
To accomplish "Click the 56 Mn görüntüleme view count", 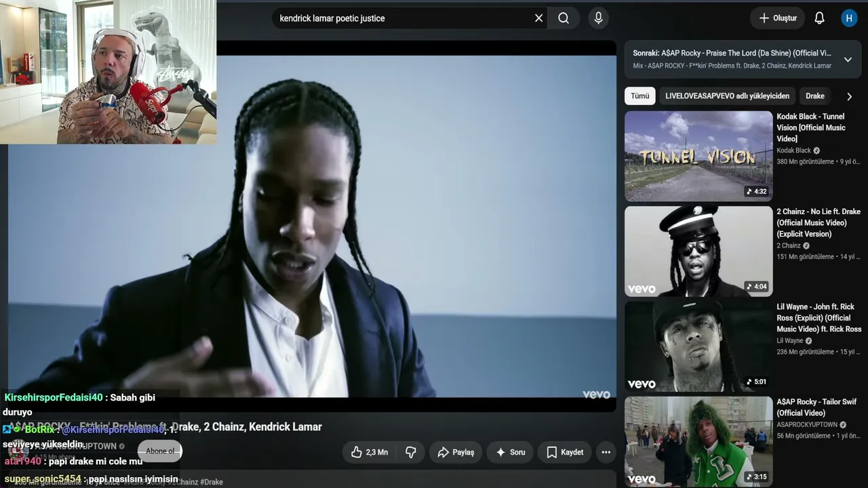I will pos(804,436).
